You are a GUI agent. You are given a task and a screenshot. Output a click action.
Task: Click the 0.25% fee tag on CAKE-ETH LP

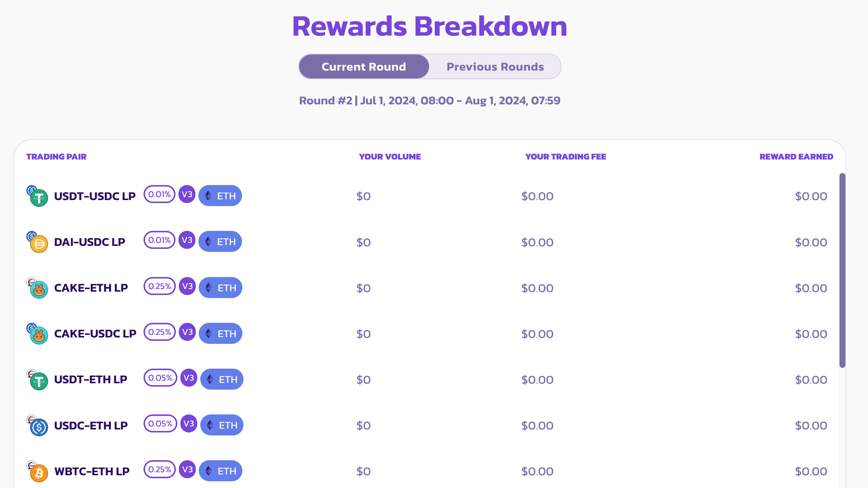(160, 286)
